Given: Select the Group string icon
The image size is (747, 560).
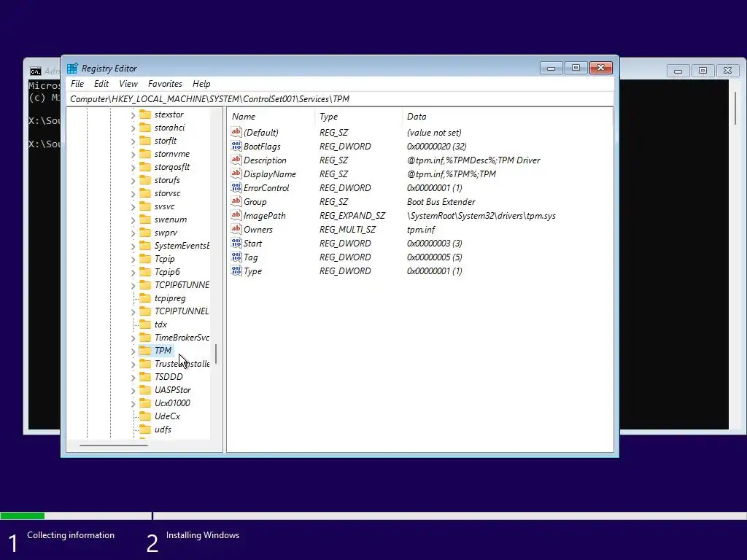Looking at the screenshot, I should click(x=236, y=201).
